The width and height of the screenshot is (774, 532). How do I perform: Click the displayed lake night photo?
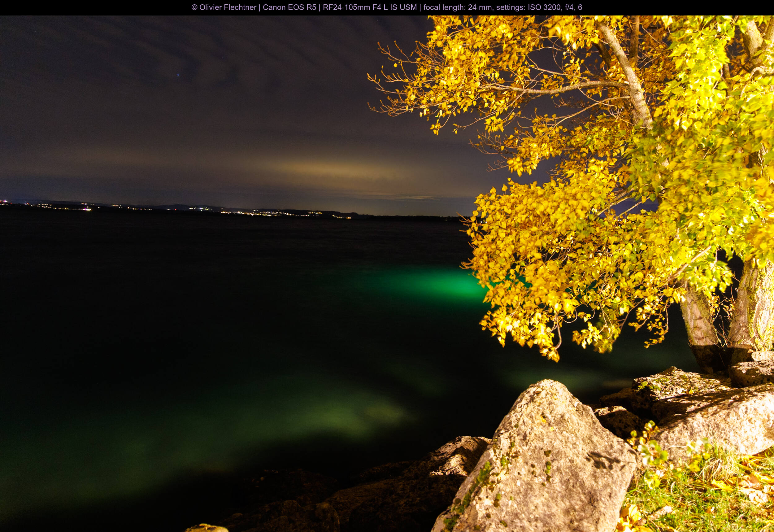pos(387,274)
